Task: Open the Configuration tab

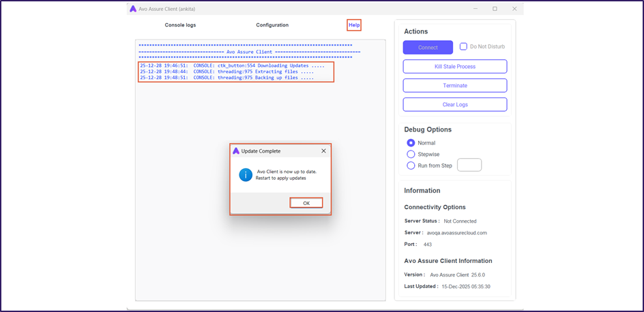Action: [x=272, y=25]
